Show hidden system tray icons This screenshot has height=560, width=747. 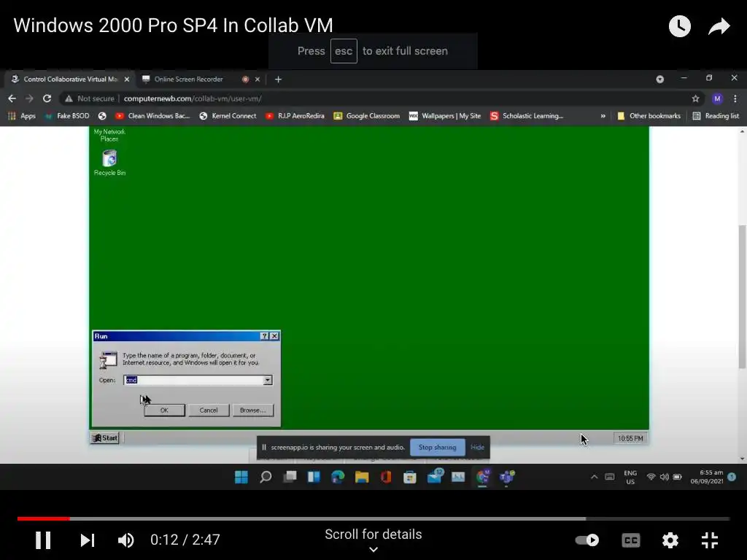594,477
